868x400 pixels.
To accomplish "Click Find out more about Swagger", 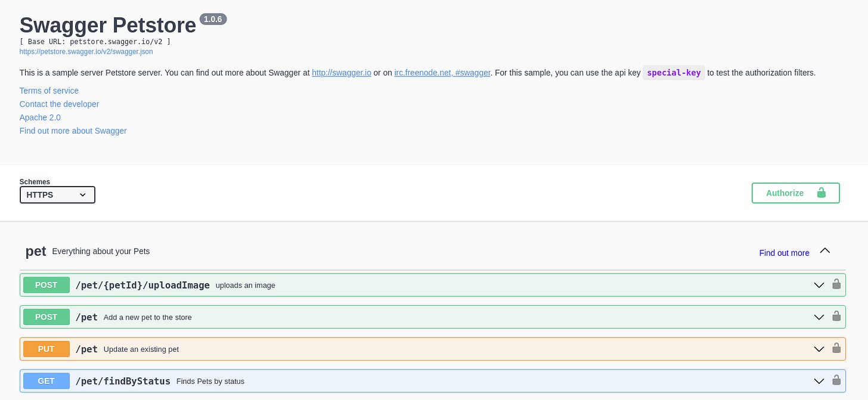I will point(73,131).
